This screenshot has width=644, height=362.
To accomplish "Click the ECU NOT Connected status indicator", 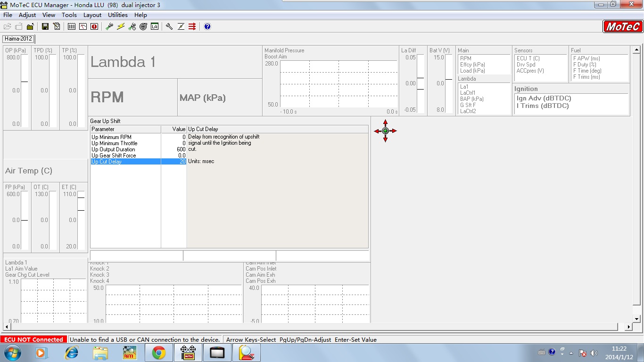I will tap(34, 339).
